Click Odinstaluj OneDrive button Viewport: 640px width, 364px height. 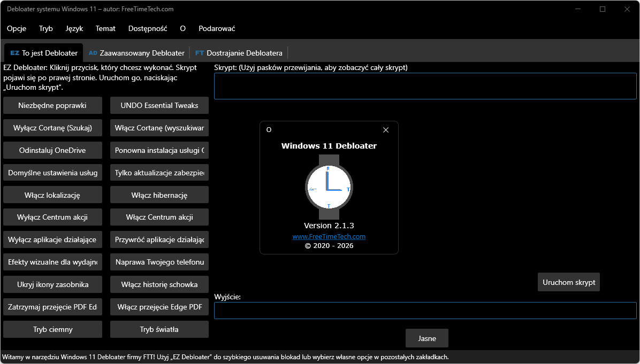[x=52, y=150]
